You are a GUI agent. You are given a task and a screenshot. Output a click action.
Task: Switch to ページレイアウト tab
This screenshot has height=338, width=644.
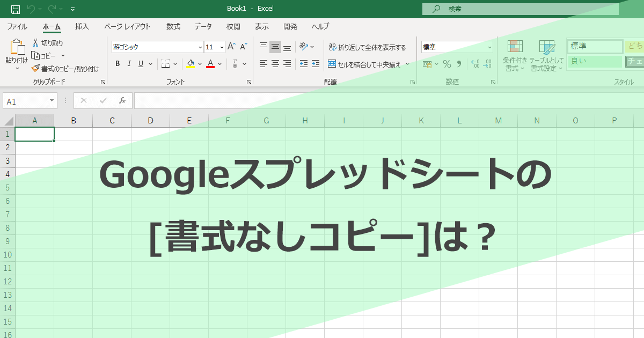click(x=128, y=26)
